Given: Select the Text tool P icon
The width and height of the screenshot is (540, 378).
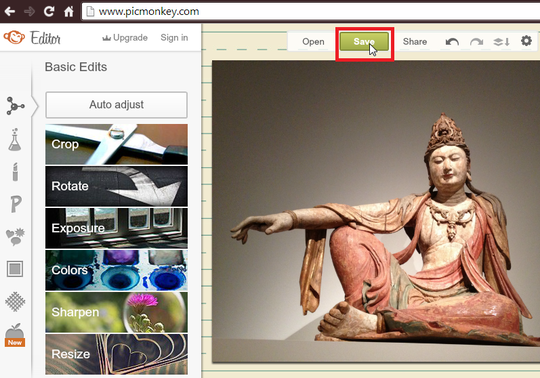Looking at the screenshot, I should point(16,204).
